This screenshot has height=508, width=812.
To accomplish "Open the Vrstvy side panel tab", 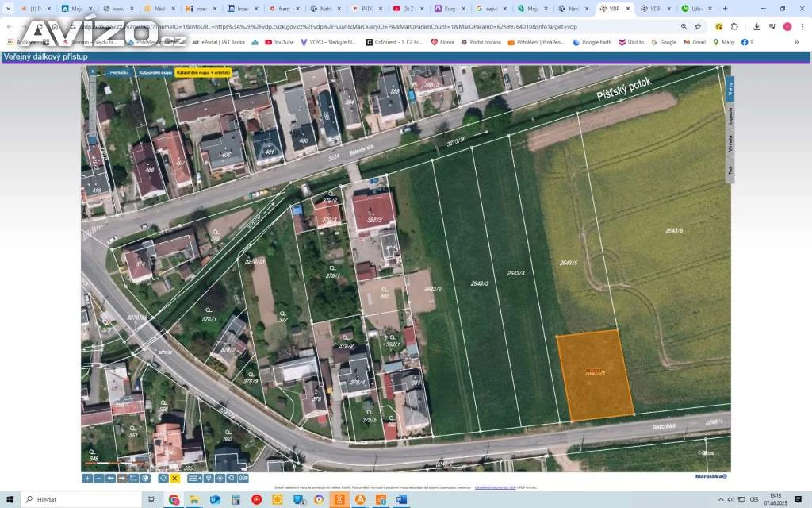I will point(730,89).
